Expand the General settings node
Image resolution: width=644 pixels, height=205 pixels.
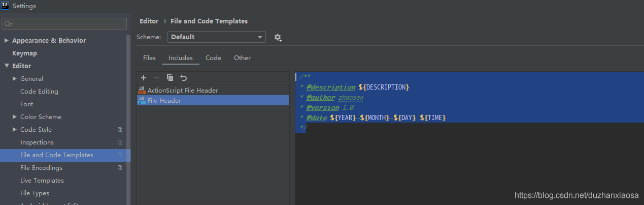(x=15, y=79)
